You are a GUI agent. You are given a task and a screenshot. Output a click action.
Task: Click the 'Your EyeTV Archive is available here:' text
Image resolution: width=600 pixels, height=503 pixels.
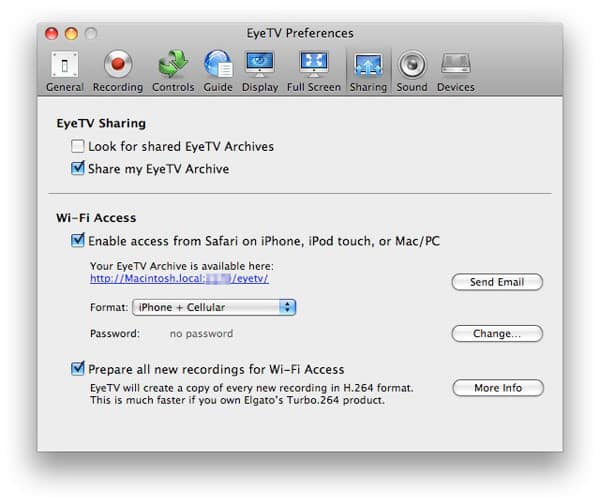[x=182, y=266]
